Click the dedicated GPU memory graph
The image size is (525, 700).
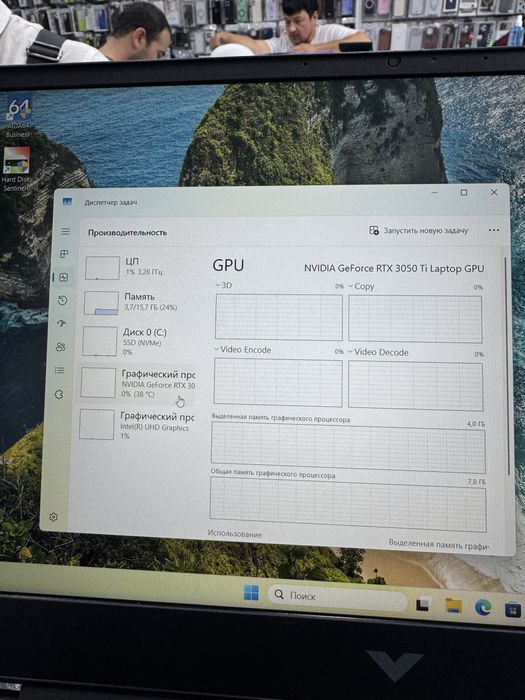pos(348,448)
